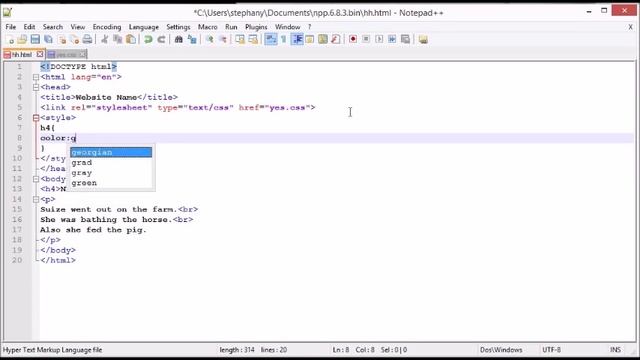
Task: Open a file using the Open folder icon
Action: (x=22, y=39)
